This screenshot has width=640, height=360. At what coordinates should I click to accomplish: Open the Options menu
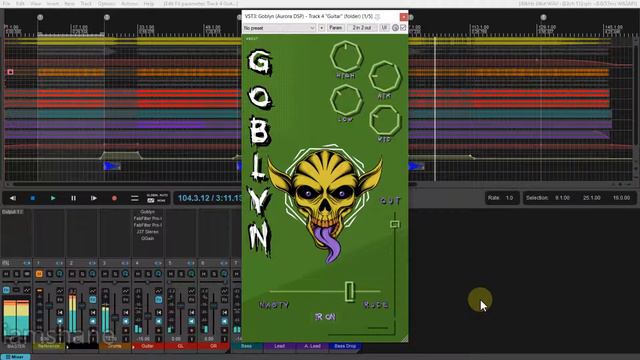(107, 4)
